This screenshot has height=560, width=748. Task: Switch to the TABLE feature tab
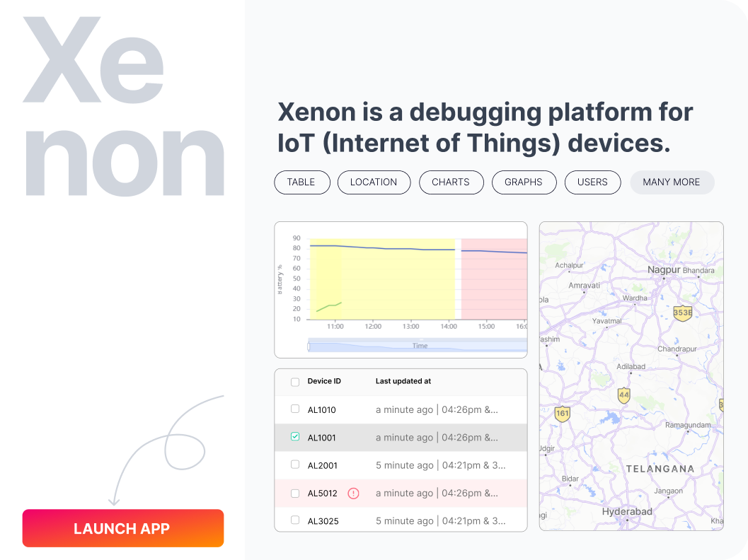click(x=302, y=182)
